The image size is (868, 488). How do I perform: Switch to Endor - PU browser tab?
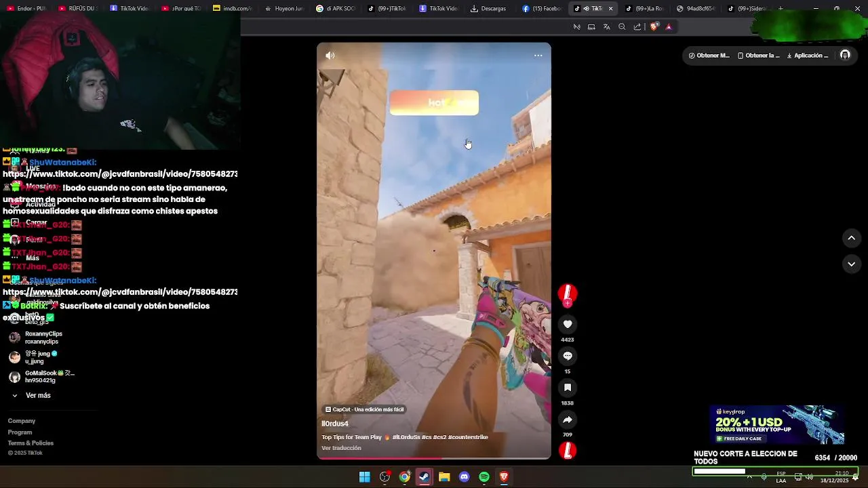click(26, 9)
